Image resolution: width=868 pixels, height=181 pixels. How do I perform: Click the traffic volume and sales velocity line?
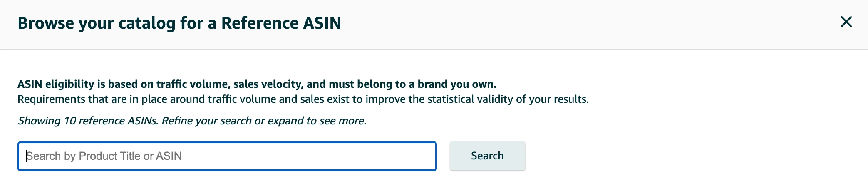click(257, 84)
